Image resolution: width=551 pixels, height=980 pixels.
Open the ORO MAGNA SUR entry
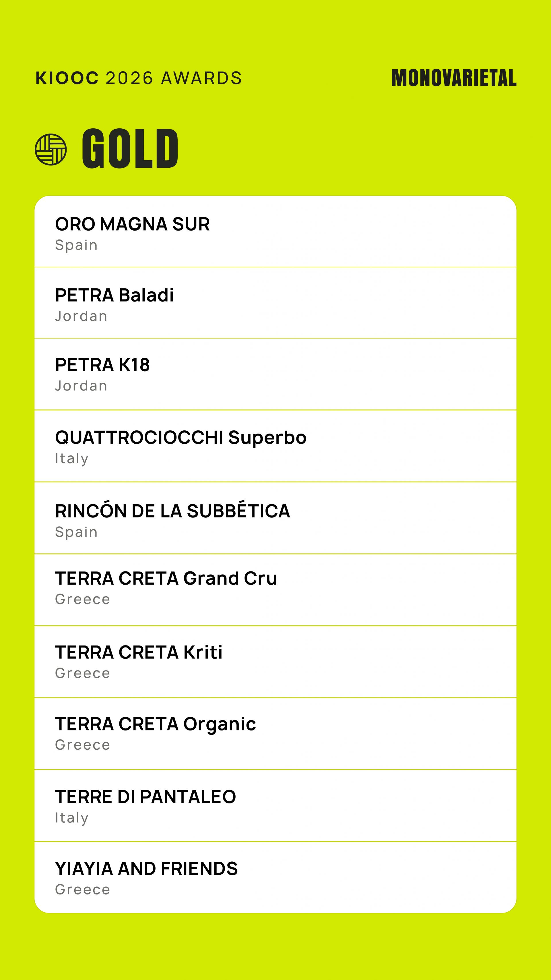275,231
